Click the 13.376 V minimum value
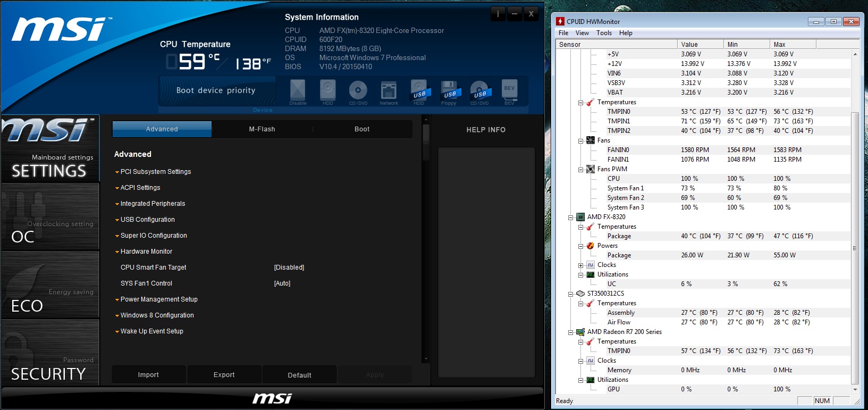Screen dimensions: 868x410 [739, 64]
